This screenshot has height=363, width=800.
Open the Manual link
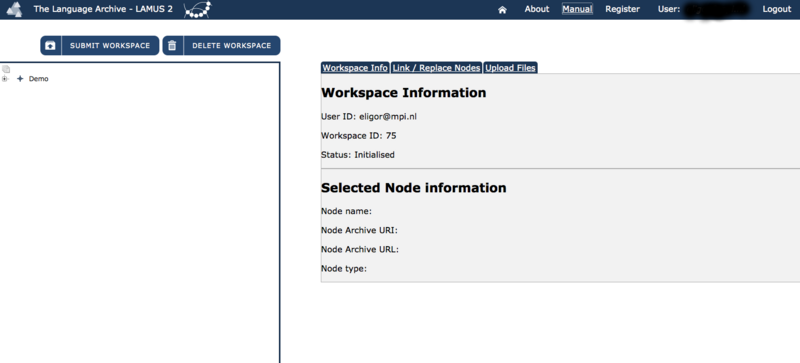(x=577, y=9)
